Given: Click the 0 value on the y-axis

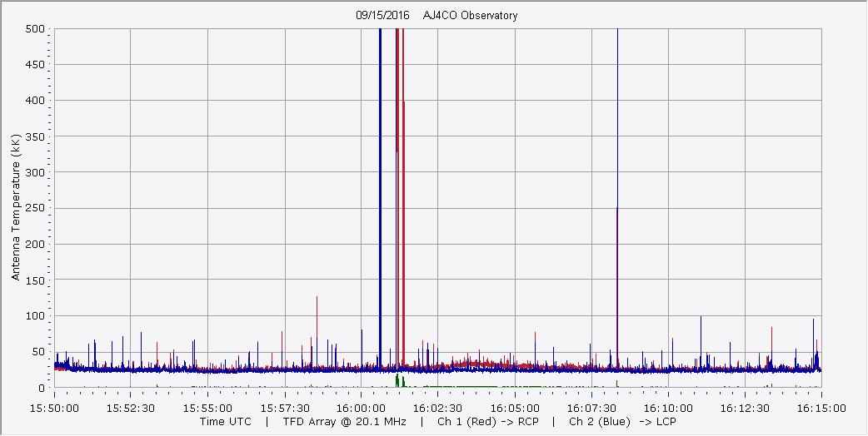Looking at the screenshot, I should (x=42, y=388).
